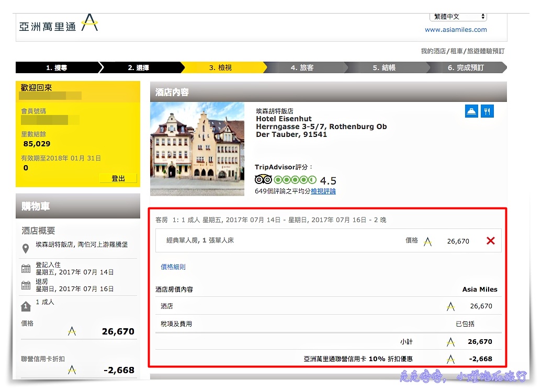Image resolution: width=542 pixels, height=392 pixels.
Task: Click the 酒店內容 section header
Action: [x=329, y=92]
